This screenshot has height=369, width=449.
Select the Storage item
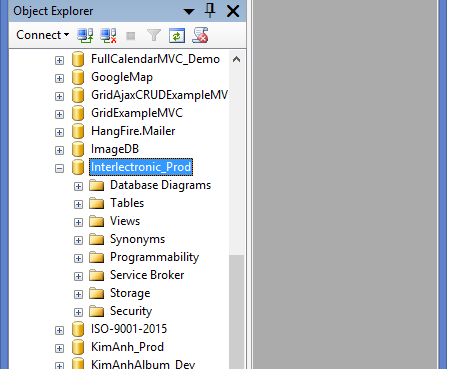(130, 293)
